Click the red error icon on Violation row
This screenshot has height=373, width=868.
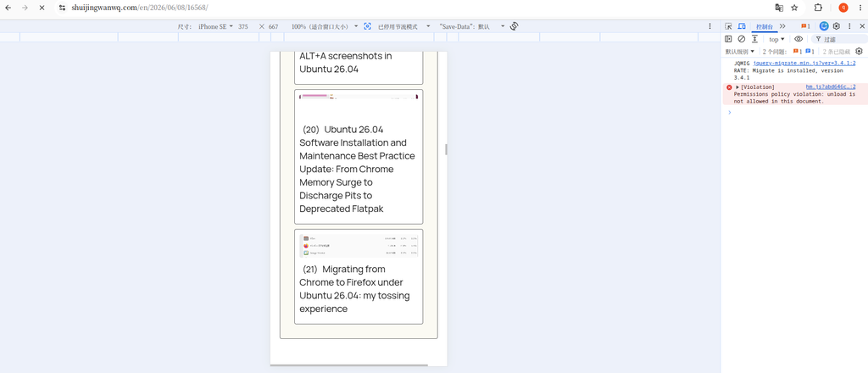click(729, 87)
